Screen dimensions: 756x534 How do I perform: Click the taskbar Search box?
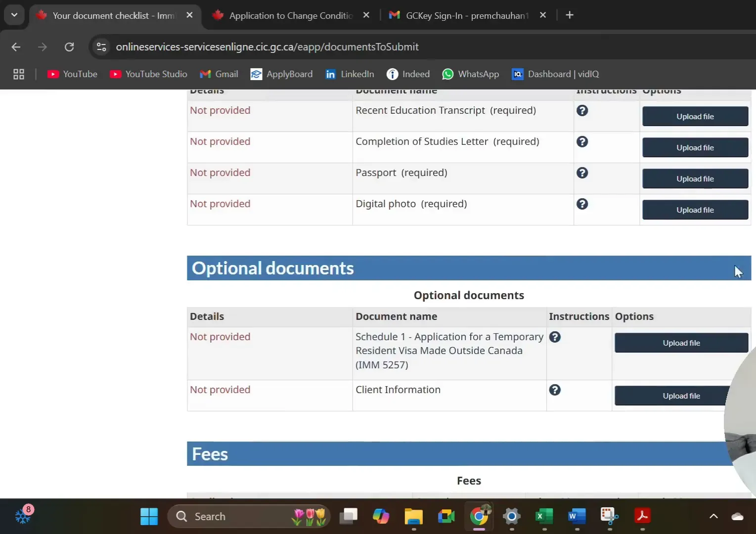[x=249, y=517]
